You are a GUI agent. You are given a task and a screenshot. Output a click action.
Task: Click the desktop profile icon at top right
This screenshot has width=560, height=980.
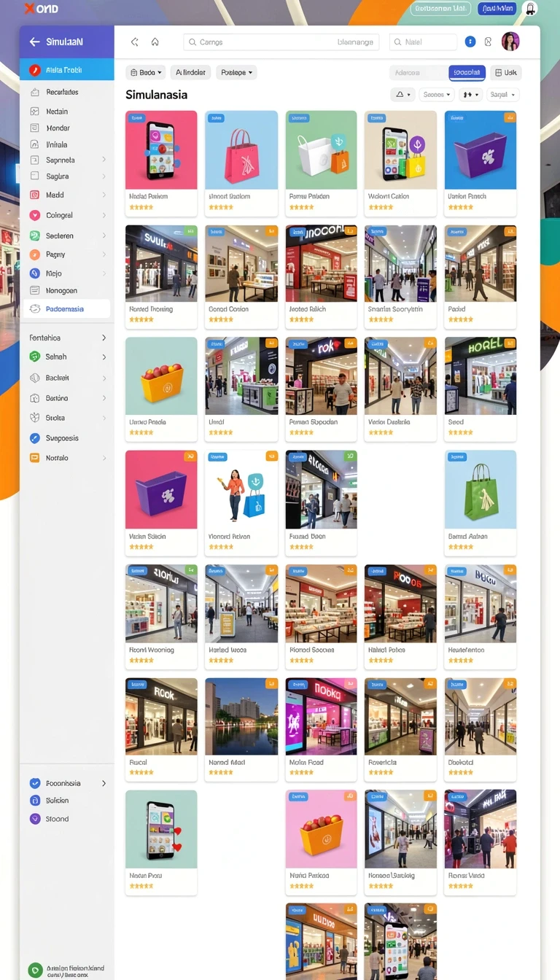(530, 9)
